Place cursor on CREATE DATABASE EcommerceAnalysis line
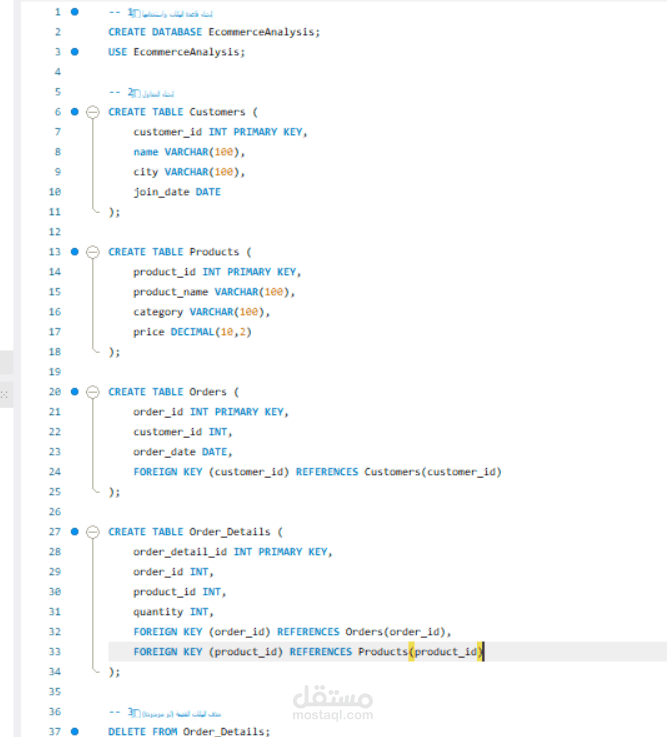 click(x=214, y=32)
